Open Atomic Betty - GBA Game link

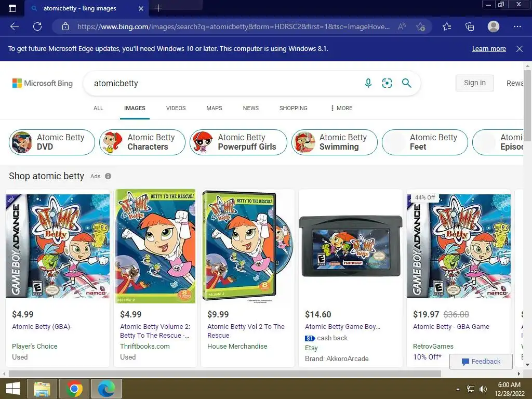click(x=451, y=326)
